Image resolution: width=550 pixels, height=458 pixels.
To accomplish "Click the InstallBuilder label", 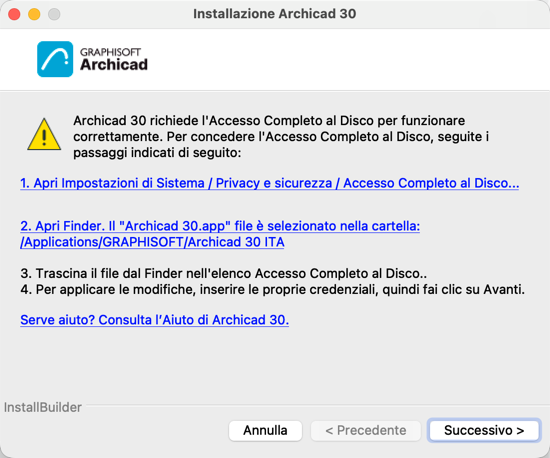I will (43, 407).
